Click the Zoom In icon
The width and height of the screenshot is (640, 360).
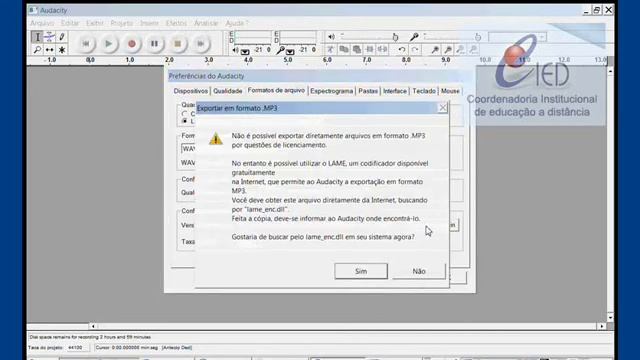pos(435,49)
